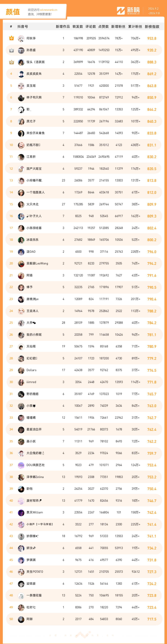This screenshot has height=644, width=167.
Task: Click the silver second-place medal icon
Action: (x=11, y=50)
